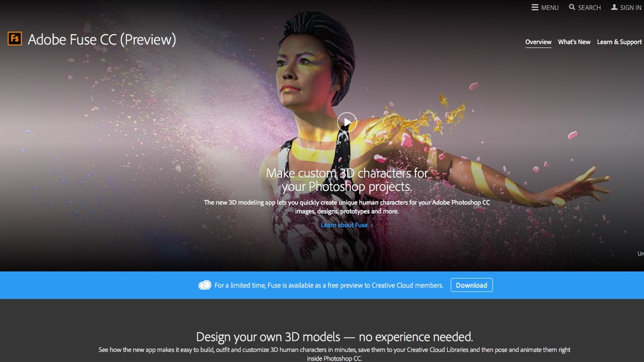Open the hamburger MENU icon
This screenshot has width=644, height=362.
point(535,7)
